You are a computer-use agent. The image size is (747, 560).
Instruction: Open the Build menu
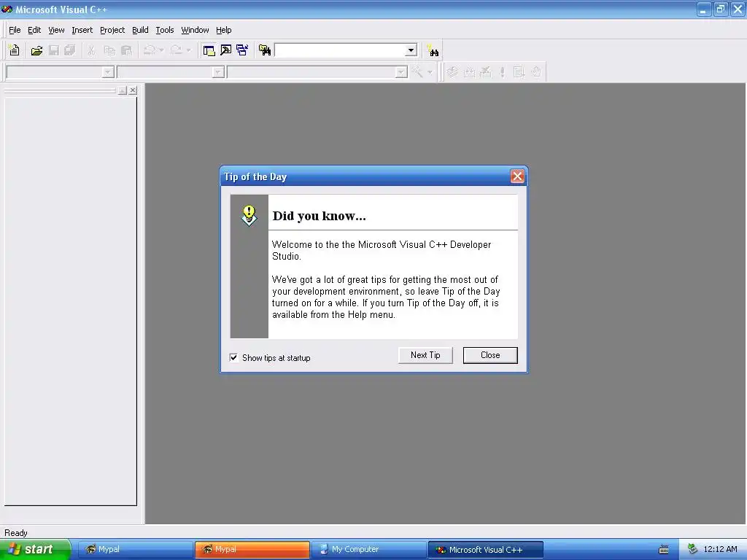click(140, 30)
